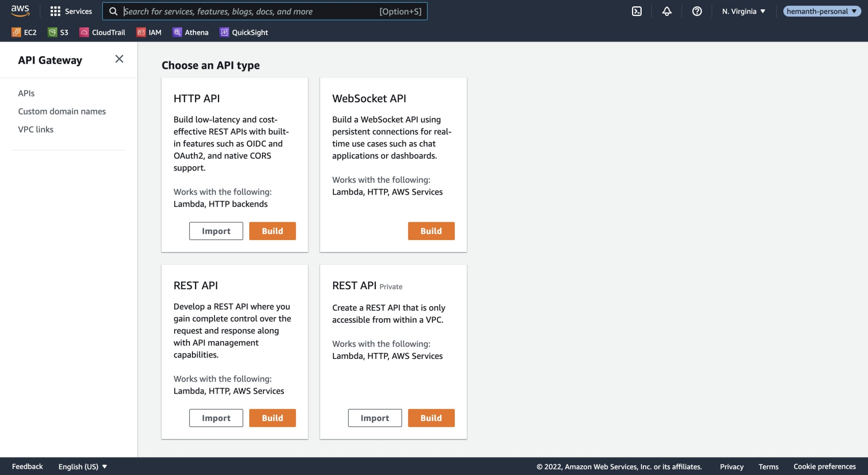868x475 pixels.
Task: Build an HTTP API
Action: tap(273, 231)
